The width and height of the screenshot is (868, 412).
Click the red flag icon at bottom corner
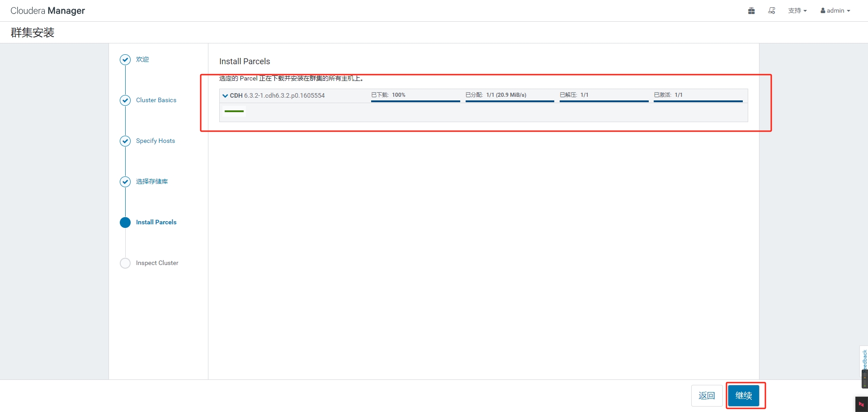[x=861, y=404]
